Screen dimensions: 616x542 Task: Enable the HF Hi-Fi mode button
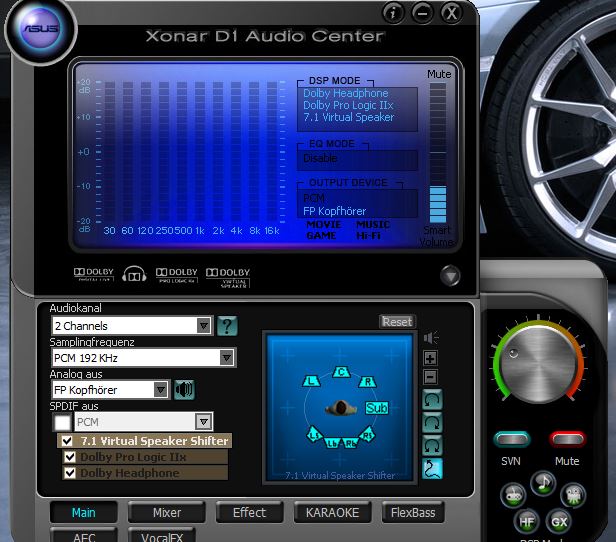[526, 522]
